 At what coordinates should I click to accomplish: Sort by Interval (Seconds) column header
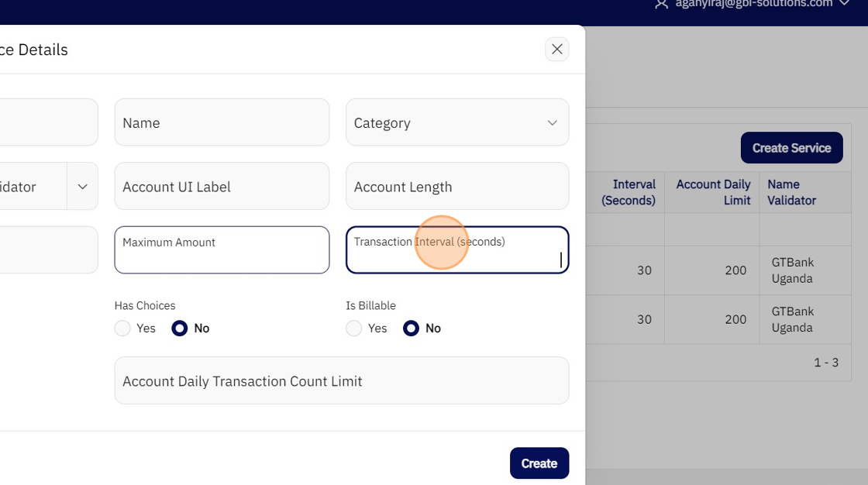(x=629, y=192)
